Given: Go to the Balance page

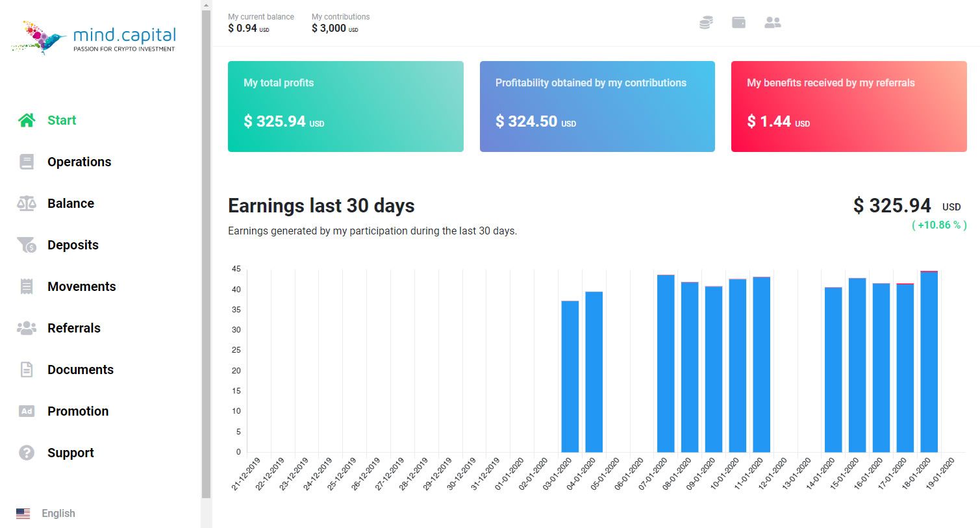Looking at the screenshot, I should coord(71,203).
